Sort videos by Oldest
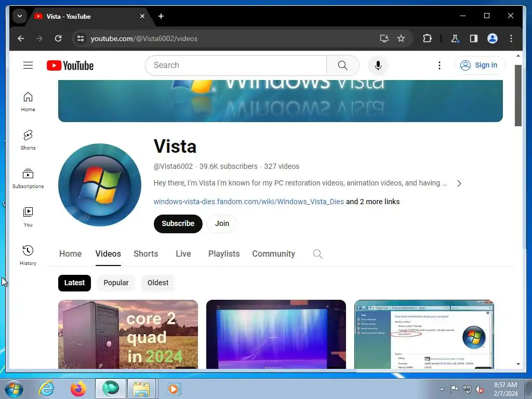The width and height of the screenshot is (532, 399). click(x=158, y=283)
